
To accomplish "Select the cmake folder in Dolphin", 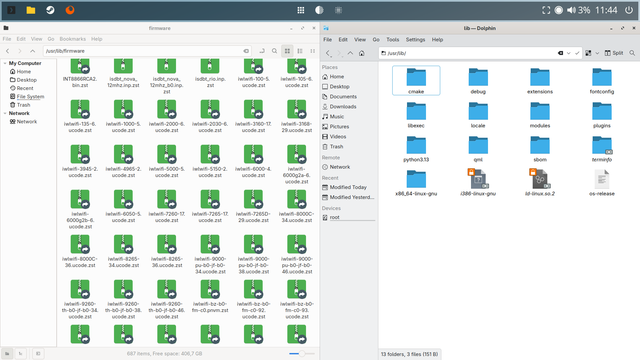I will (x=416, y=80).
